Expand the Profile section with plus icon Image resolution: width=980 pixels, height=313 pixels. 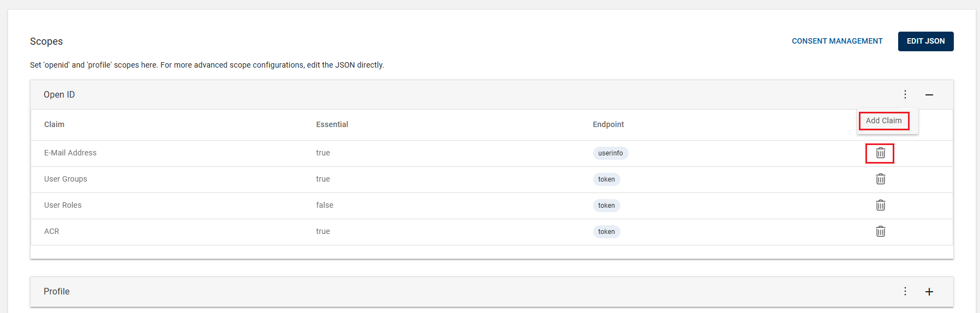pos(929,292)
